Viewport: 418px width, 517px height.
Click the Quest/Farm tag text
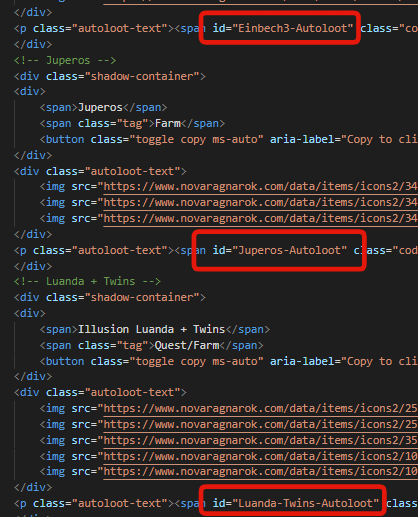tap(187, 345)
